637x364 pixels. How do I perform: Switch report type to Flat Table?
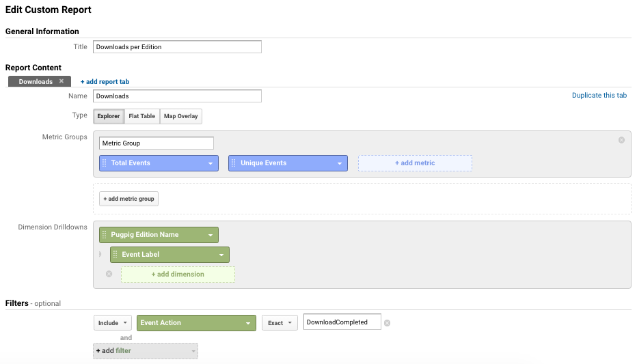click(x=141, y=116)
